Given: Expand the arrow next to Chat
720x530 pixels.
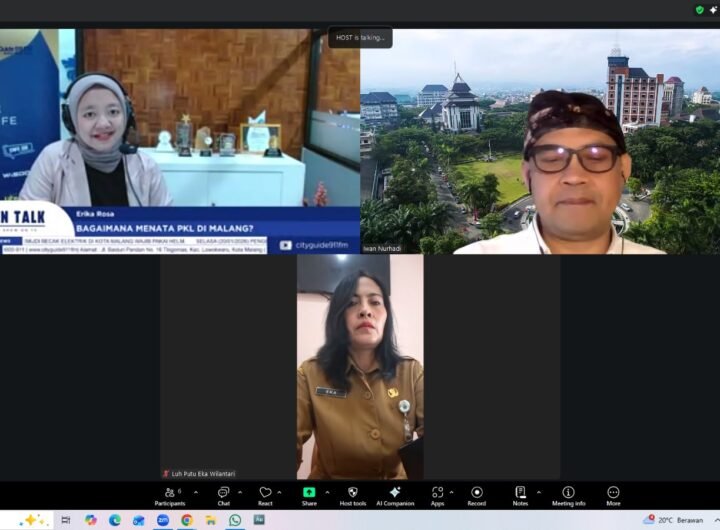Looking at the screenshot, I should [240, 492].
